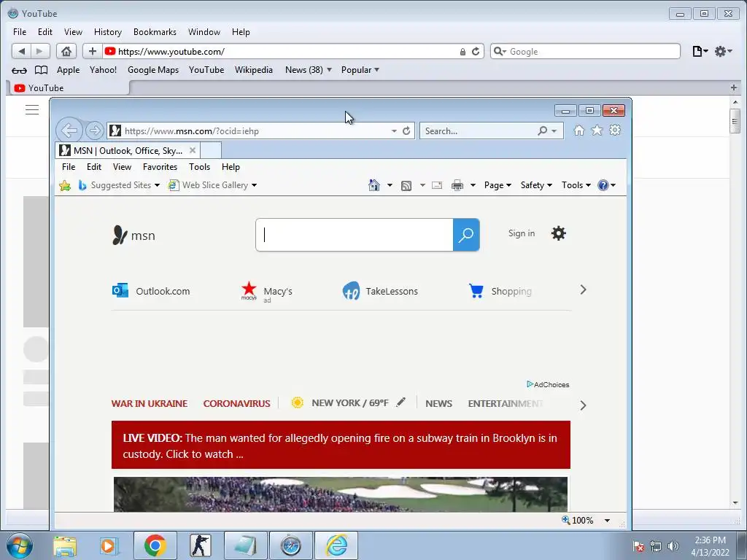Click into the MSN web search field
Image resolution: width=747 pixels, height=560 pixels.
click(x=354, y=235)
